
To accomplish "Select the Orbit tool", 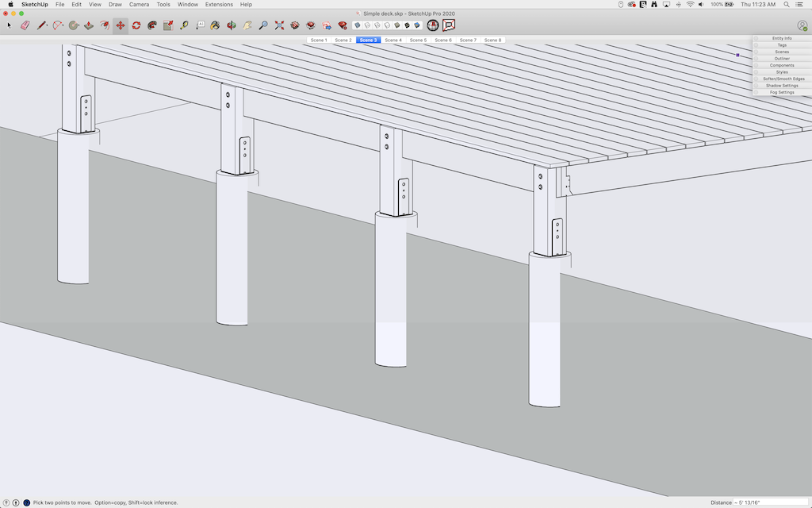I will coord(231,25).
